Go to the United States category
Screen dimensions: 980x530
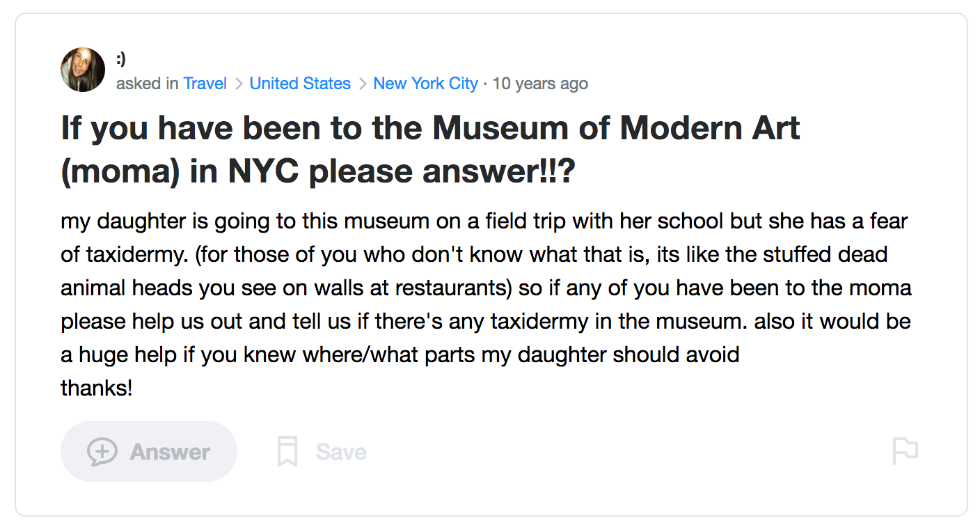pyautogui.click(x=300, y=84)
